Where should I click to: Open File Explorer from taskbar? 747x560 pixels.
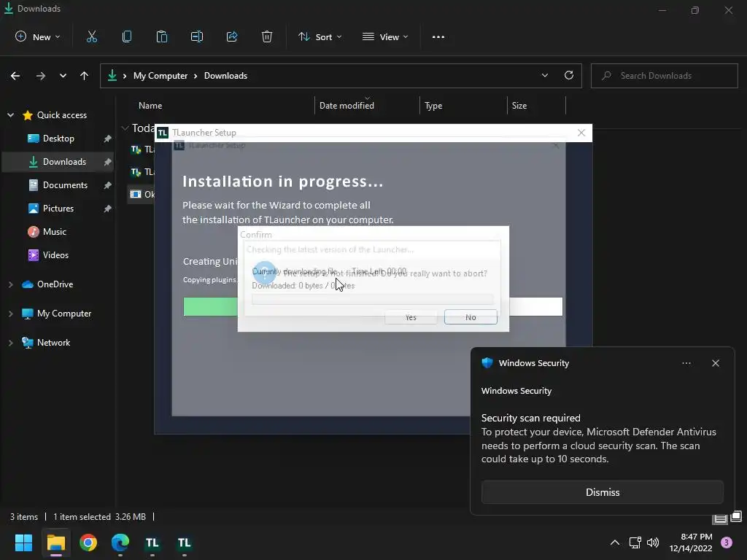coord(56,542)
